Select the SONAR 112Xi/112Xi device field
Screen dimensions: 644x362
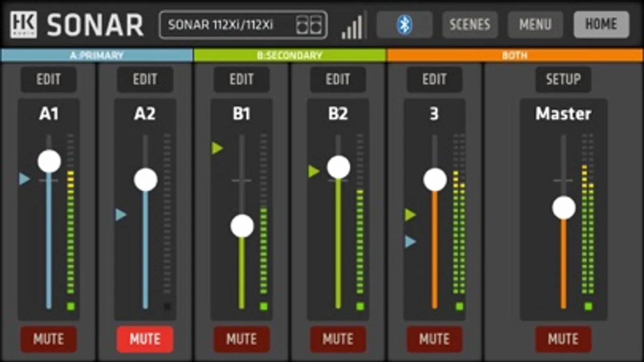pos(243,25)
